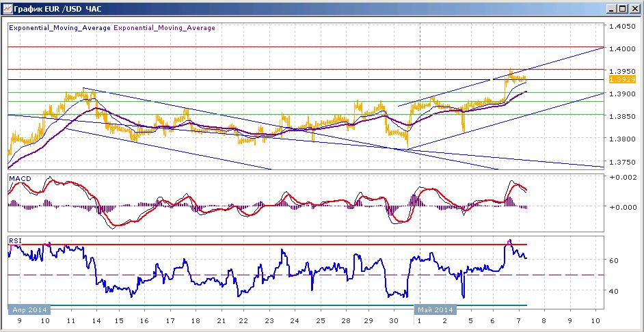The height and width of the screenshot is (332, 644).
Task: Click the 1.3750 price axis value
Action: pos(624,162)
